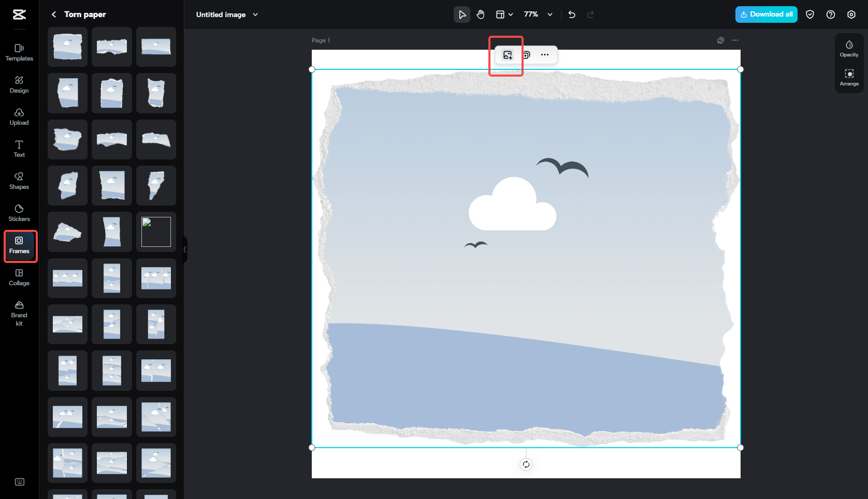
Task: Activate the hand pan tool
Action: click(480, 14)
